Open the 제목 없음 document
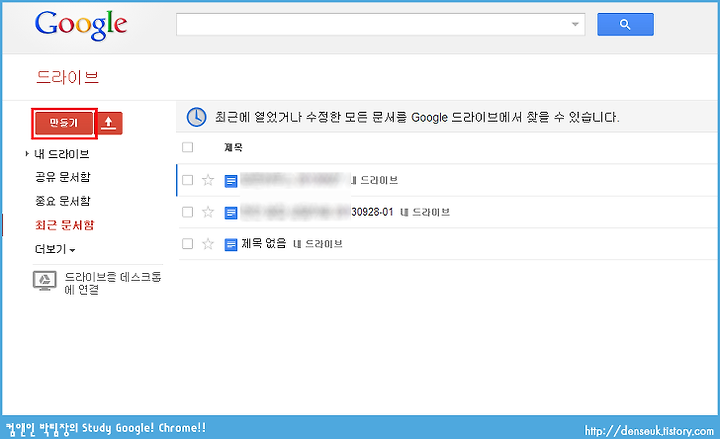This screenshot has height=439, width=720. coord(264,243)
